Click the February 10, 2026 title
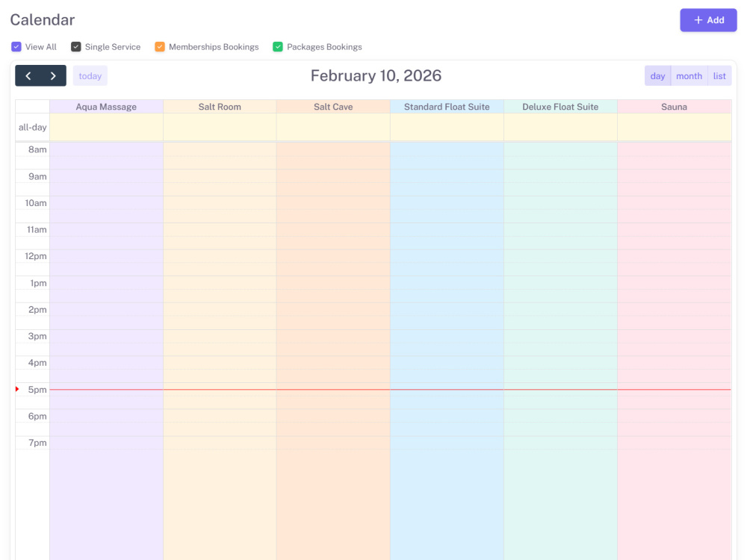 376,75
